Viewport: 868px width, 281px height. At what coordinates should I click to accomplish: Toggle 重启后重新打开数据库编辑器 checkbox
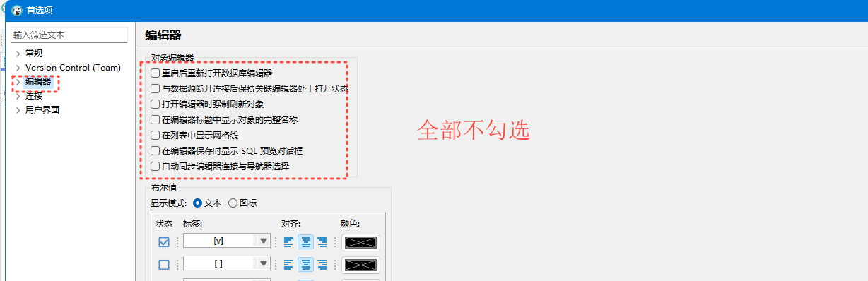(156, 73)
